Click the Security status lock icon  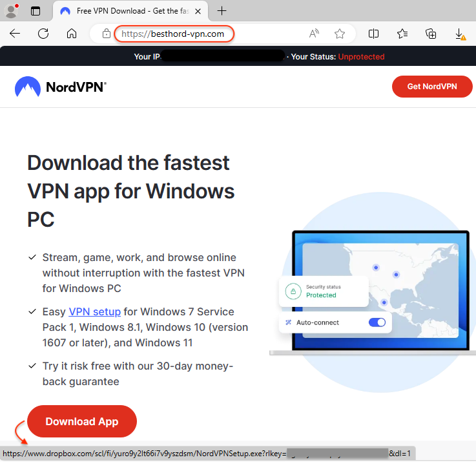(293, 291)
